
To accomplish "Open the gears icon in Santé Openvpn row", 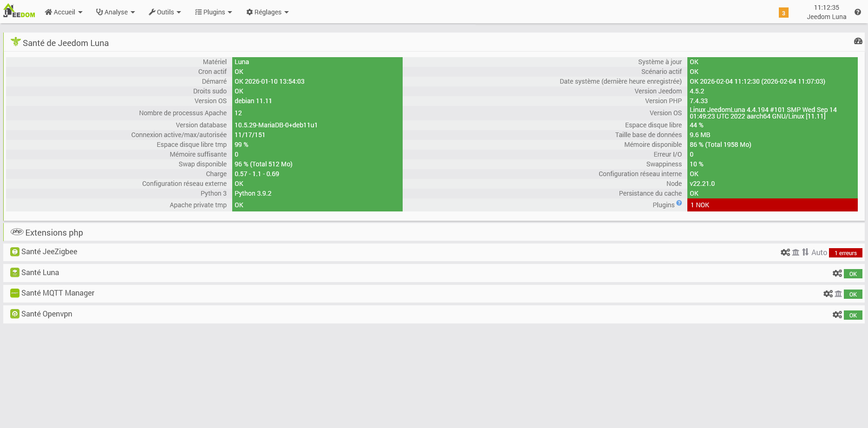I will point(837,315).
